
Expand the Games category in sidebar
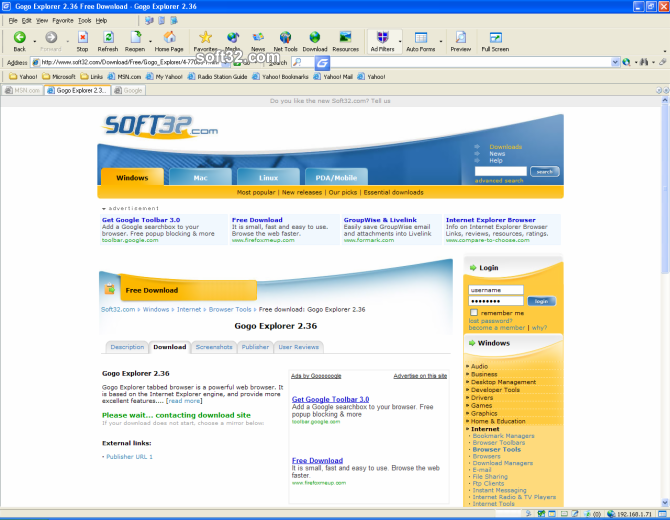click(482, 405)
